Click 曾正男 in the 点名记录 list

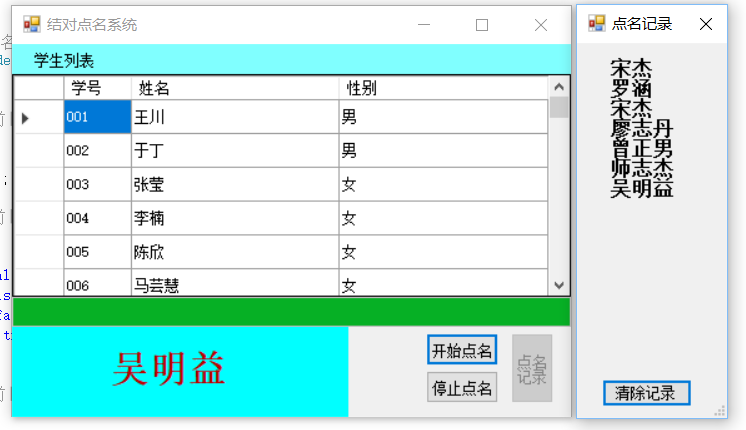pos(642,148)
